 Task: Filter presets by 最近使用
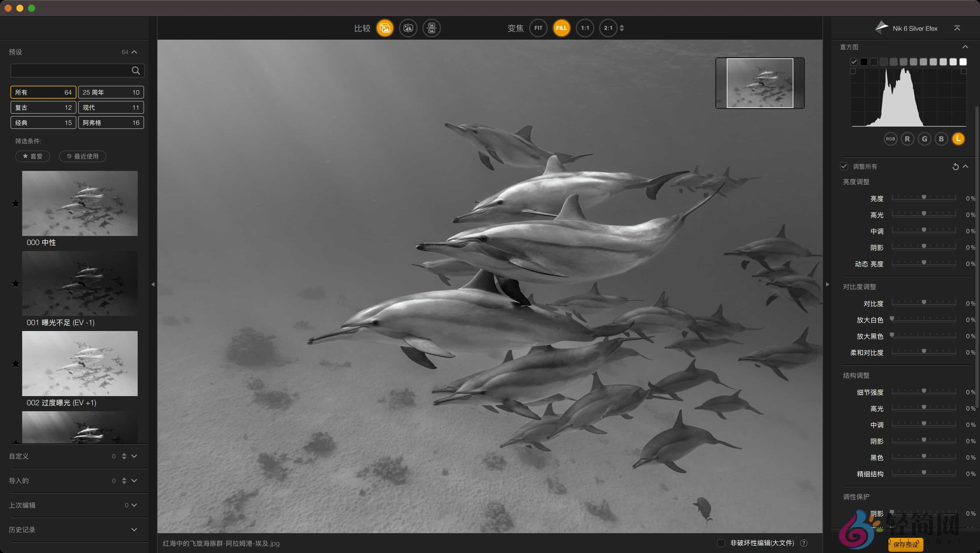tap(83, 156)
